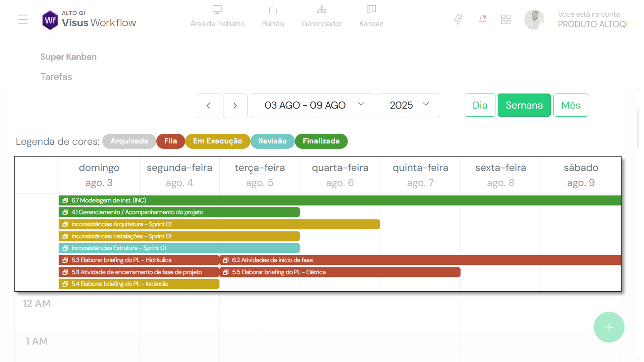This screenshot has width=644, height=362.
Task: Go to next week arrow
Action: (x=235, y=106)
